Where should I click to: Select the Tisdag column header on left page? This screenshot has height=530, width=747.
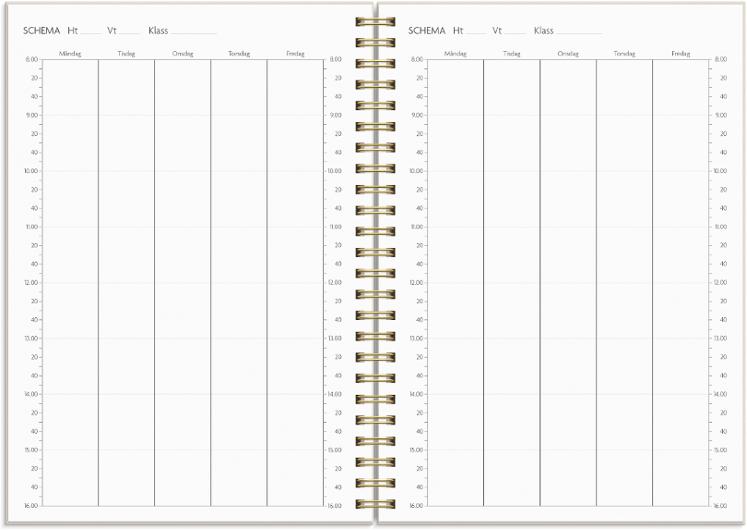(x=126, y=53)
